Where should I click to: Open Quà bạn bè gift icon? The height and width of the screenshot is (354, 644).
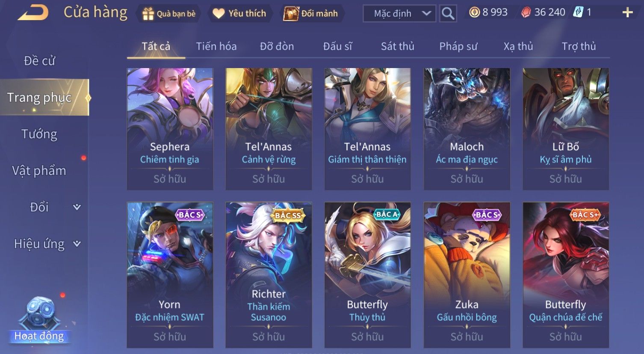148,14
